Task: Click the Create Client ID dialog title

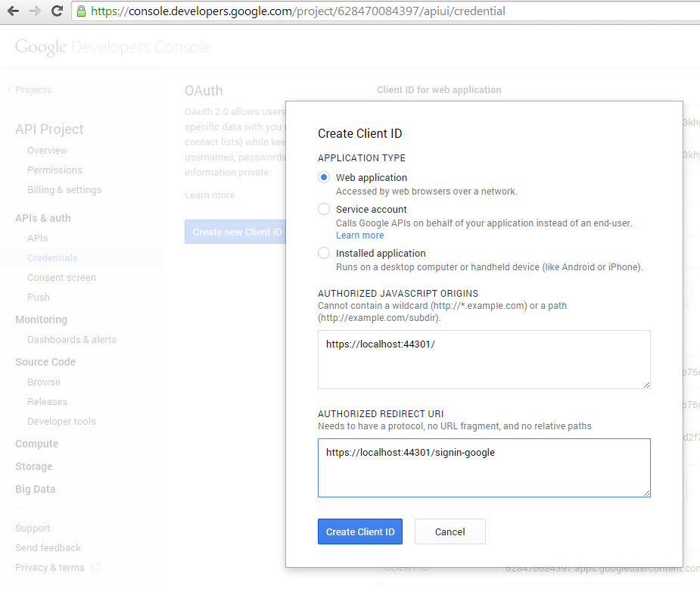Action: pyautogui.click(x=359, y=133)
